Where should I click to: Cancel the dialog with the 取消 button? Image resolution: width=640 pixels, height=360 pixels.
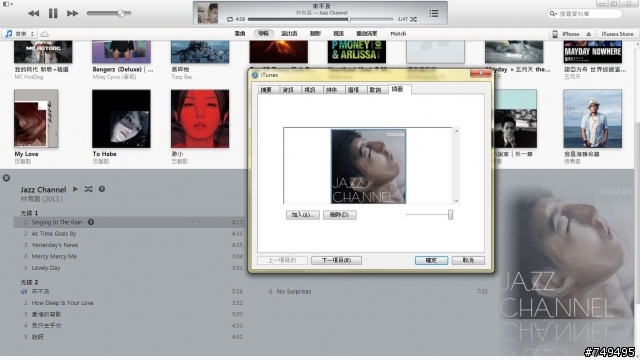click(x=468, y=260)
